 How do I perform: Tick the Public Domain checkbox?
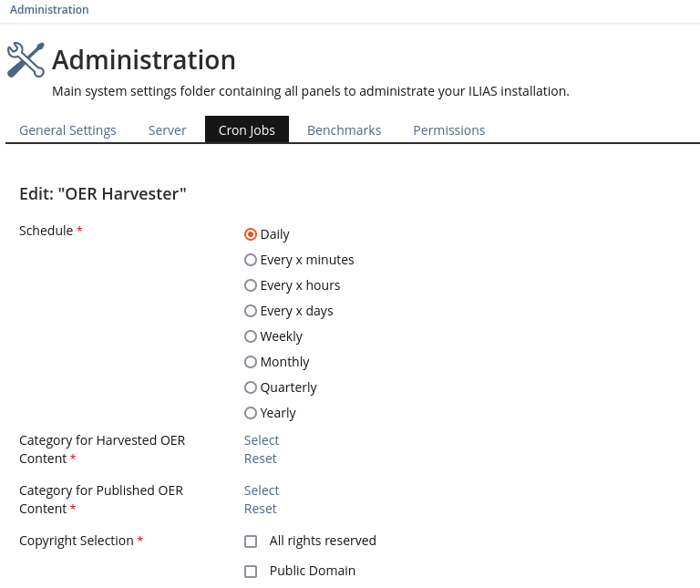[251, 572]
